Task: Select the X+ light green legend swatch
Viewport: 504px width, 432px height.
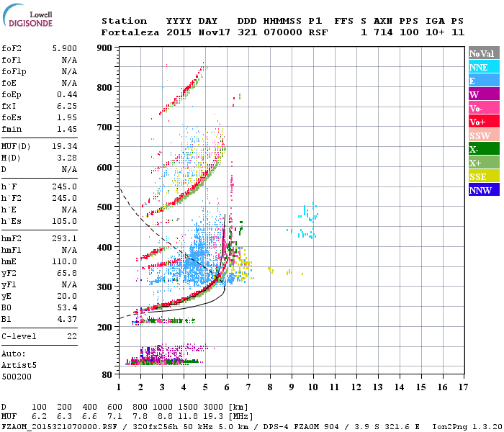Action: pos(484,162)
